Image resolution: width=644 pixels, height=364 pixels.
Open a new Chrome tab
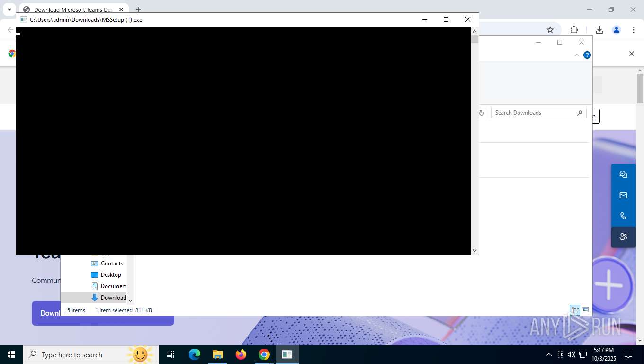pyautogui.click(x=138, y=9)
